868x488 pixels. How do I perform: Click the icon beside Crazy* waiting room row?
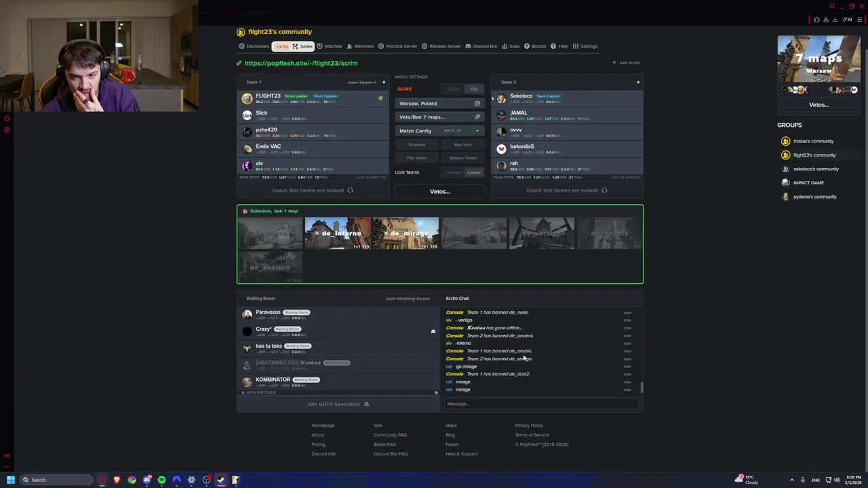[433, 331]
